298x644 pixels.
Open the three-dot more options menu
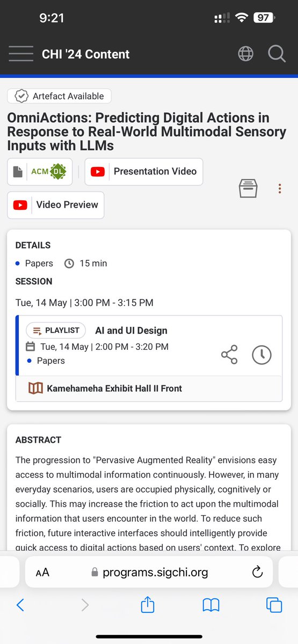coord(280,188)
